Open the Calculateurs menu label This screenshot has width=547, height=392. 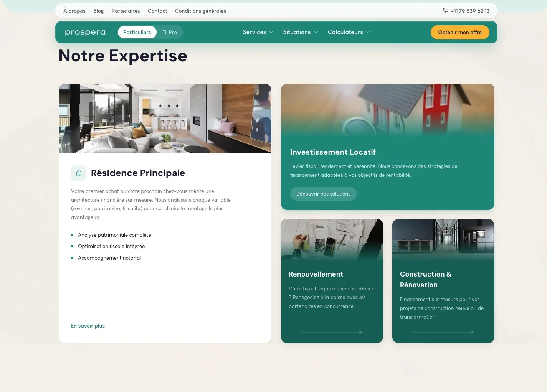coord(345,32)
